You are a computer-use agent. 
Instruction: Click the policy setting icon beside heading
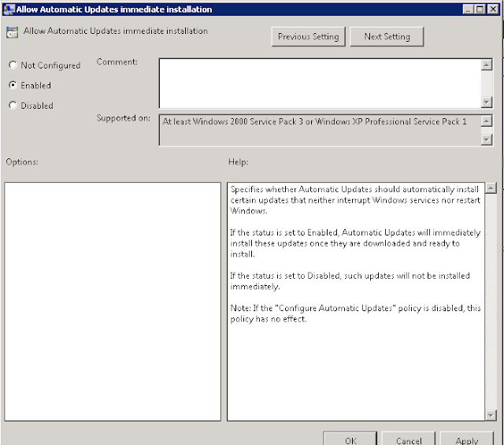point(13,32)
